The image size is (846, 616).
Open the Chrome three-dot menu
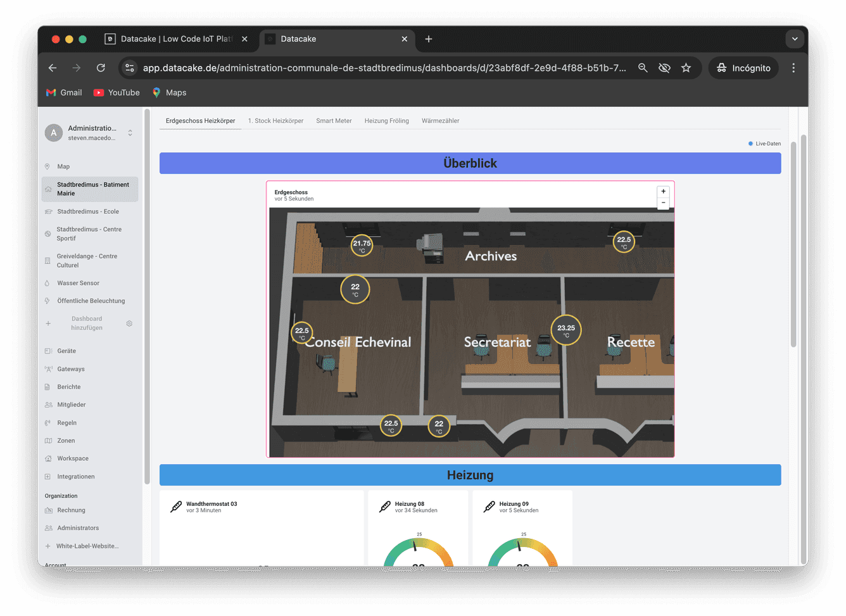coord(793,68)
